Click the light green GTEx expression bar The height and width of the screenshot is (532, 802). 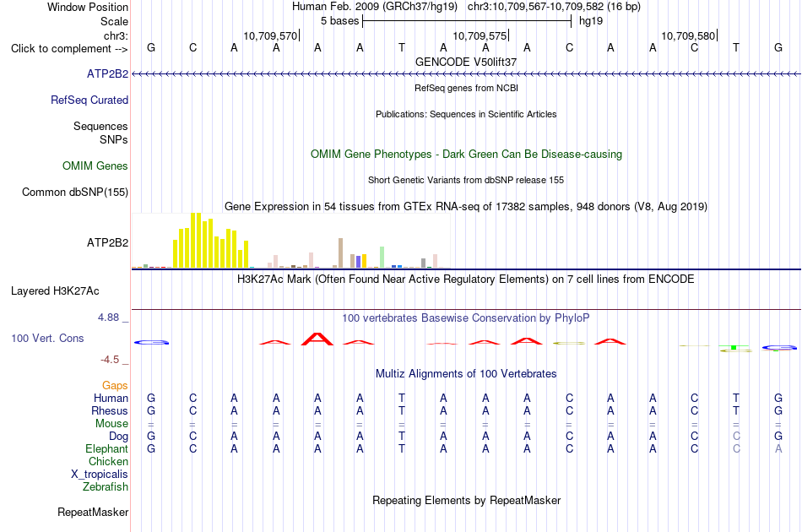click(382, 258)
